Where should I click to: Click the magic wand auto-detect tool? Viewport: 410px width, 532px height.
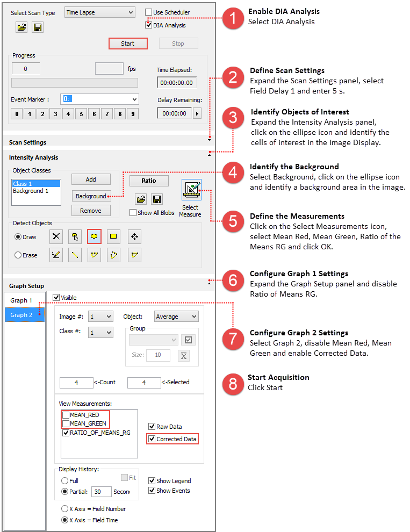click(75, 236)
